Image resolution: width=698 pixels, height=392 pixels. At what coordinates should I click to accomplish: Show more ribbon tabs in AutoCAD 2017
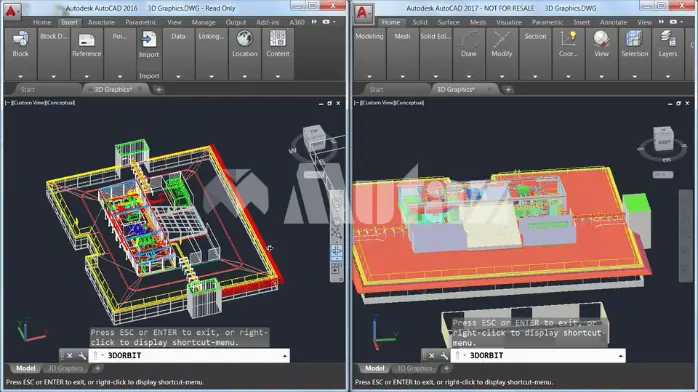(x=661, y=22)
